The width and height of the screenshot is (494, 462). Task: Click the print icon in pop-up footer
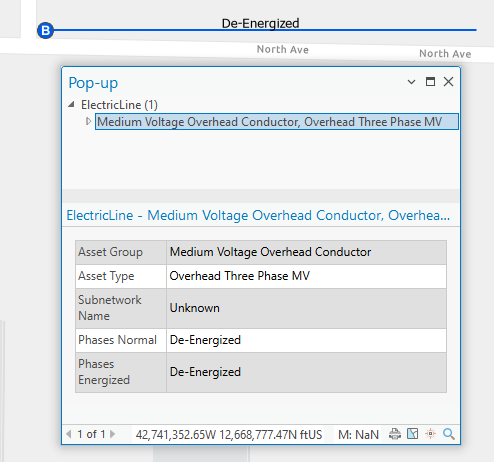[x=395, y=434]
